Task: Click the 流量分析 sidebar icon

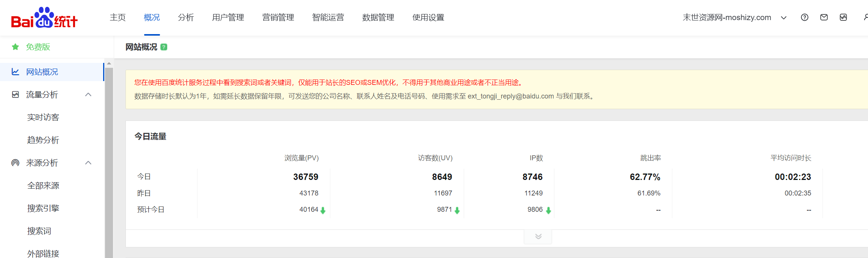Action: point(15,95)
